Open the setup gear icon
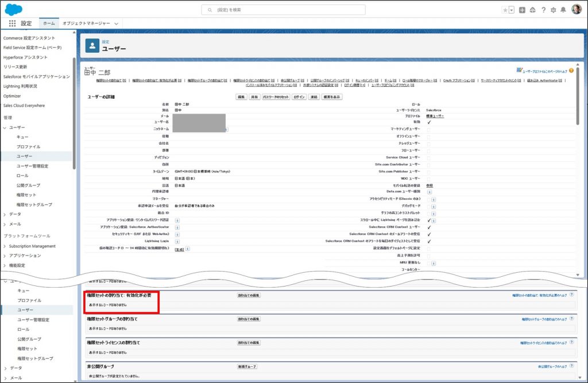 (x=554, y=10)
